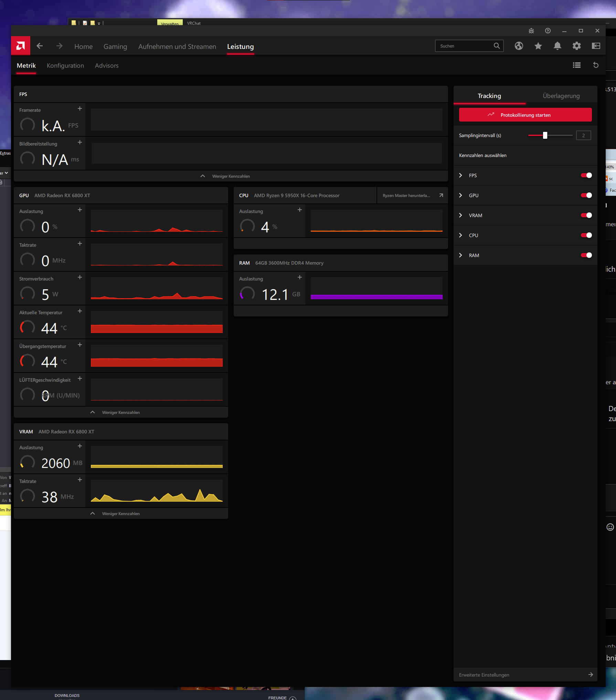616x700 pixels.
Task: Add GPU Auslastung metric plus icon
Action: point(80,210)
